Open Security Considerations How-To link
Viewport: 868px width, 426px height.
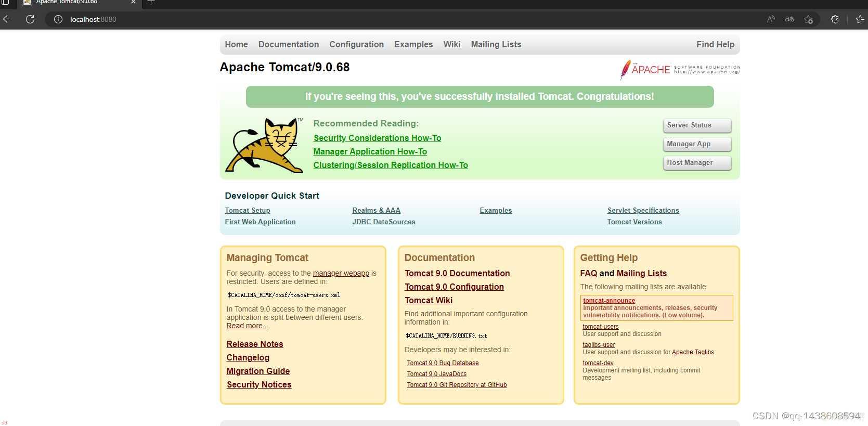(377, 138)
